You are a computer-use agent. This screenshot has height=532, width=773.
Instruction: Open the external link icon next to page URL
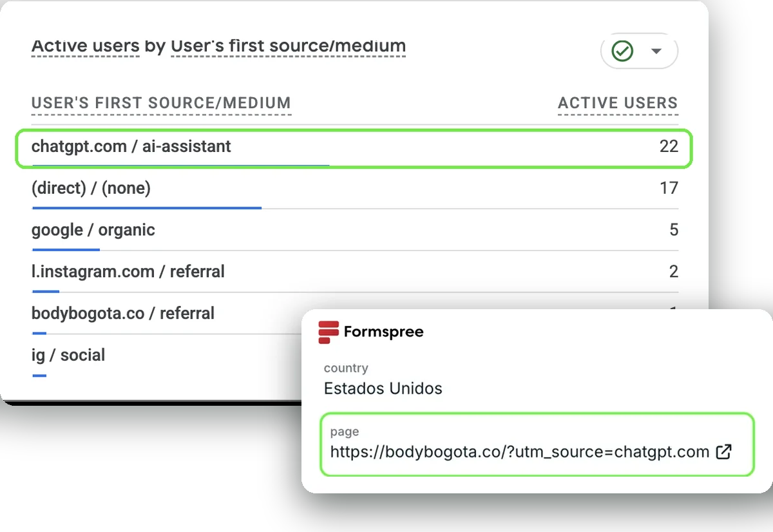pos(724,451)
